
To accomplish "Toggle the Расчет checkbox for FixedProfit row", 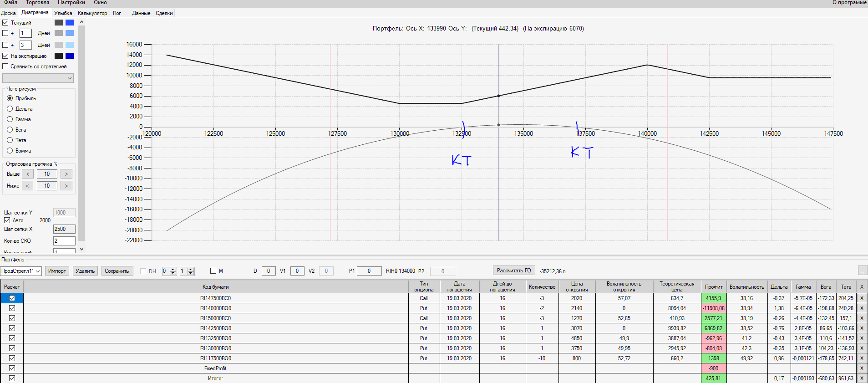I will (12, 368).
